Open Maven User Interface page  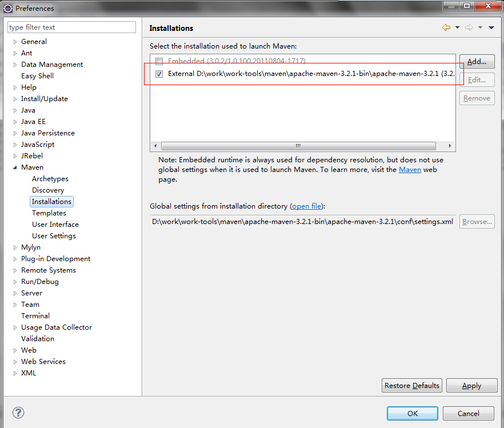pos(55,224)
